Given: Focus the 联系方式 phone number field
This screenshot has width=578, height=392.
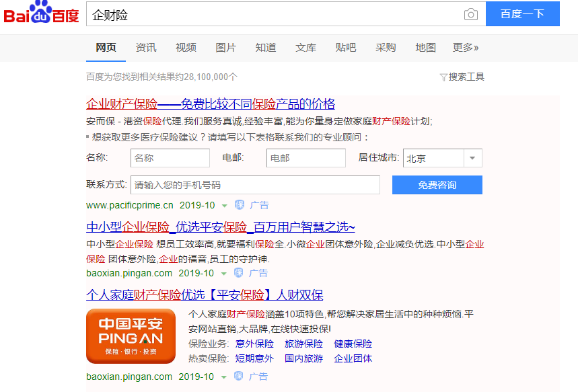Looking at the screenshot, I should coord(255,185).
